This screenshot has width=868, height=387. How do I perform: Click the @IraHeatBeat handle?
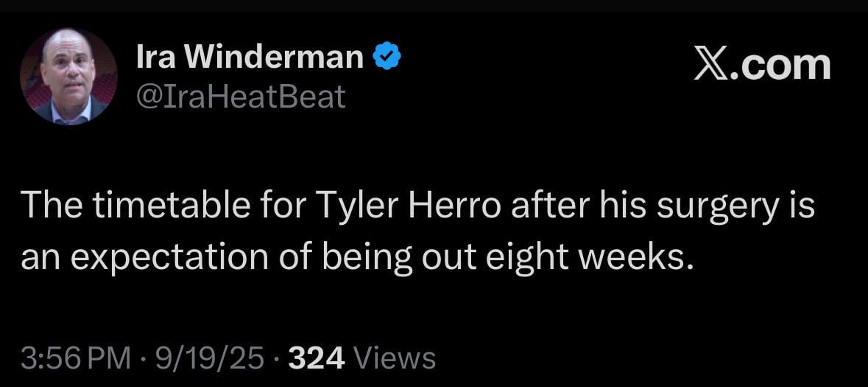pos(241,97)
